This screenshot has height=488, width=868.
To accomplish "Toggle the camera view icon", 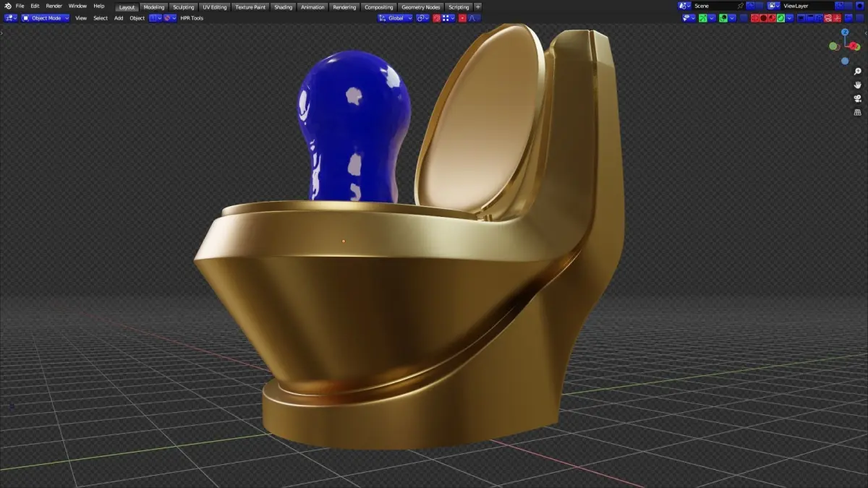I will [858, 99].
